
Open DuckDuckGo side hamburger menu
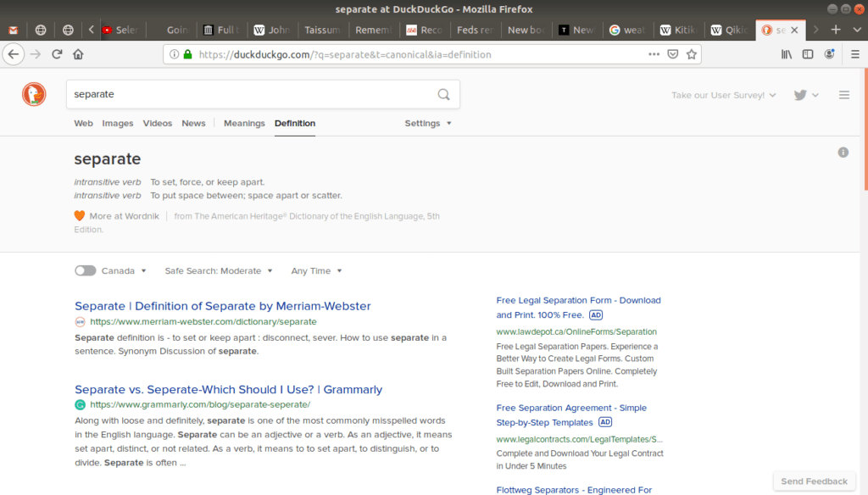[x=844, y=95]
